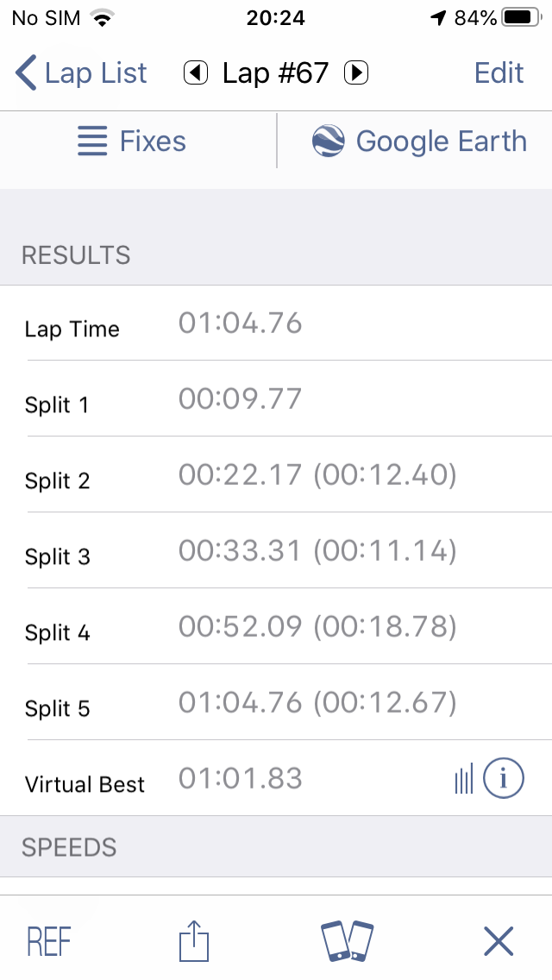Viewport: 552px width, 980px height.
Task: Select the Split 1 row
Action: point(276,399)
